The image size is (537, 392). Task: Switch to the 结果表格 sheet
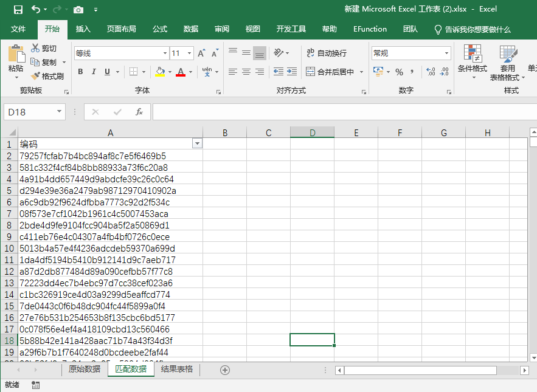(177, 369)
